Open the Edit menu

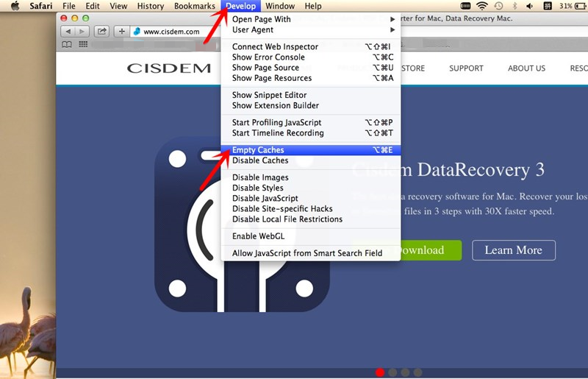click(93, 6)
